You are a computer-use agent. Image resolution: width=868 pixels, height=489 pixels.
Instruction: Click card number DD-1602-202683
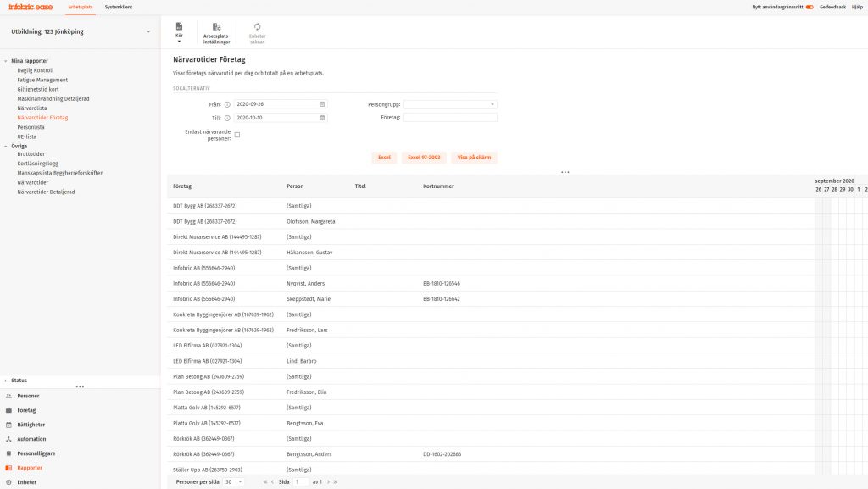tap(442, 454)
